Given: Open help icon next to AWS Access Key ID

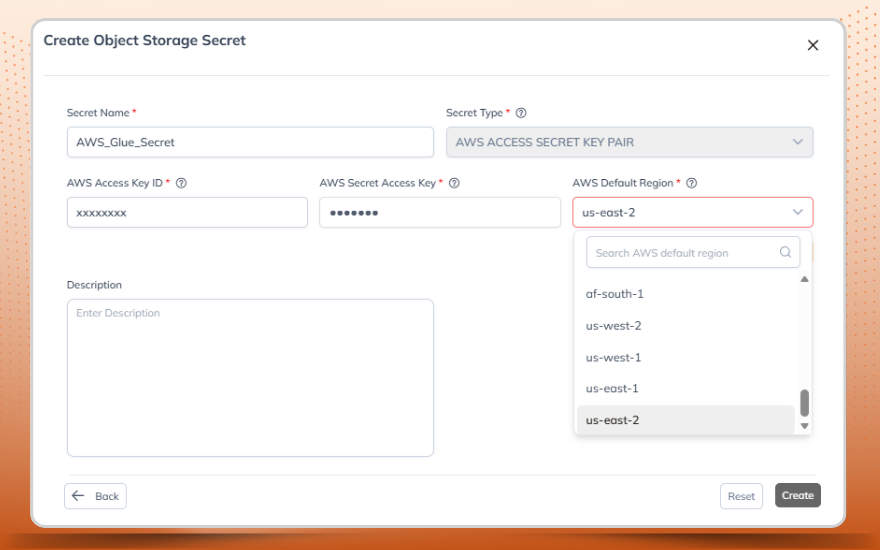Looking at the screenshot, I should point(181,183).
